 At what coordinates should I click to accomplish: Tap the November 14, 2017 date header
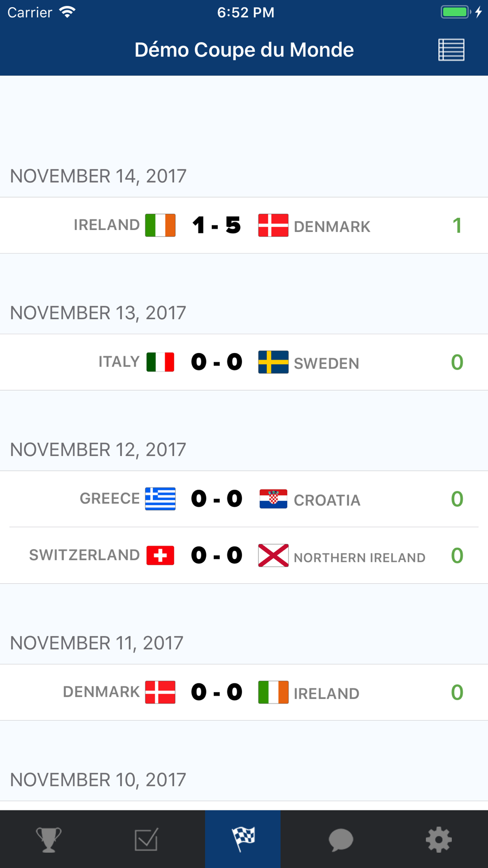pyautogui.click(x=98, y=176)
